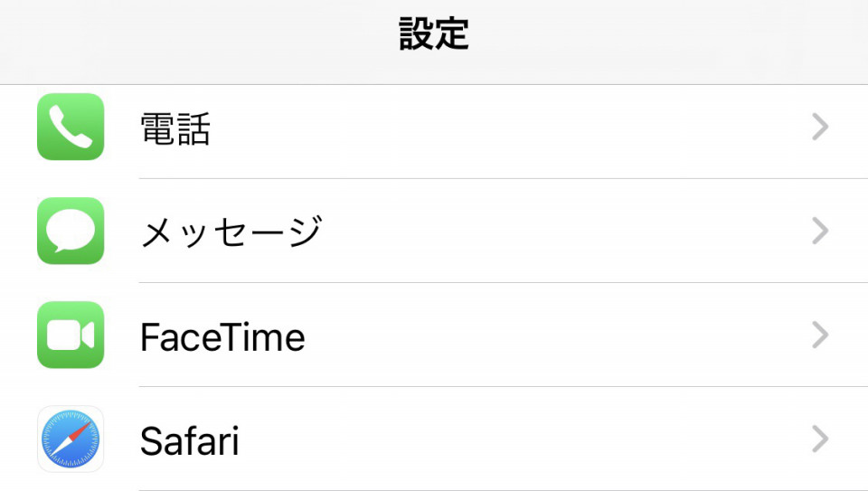This screenshot has width=868, height=491.
Task: Select the Safari text label
Action: click(x=189, y=440)
